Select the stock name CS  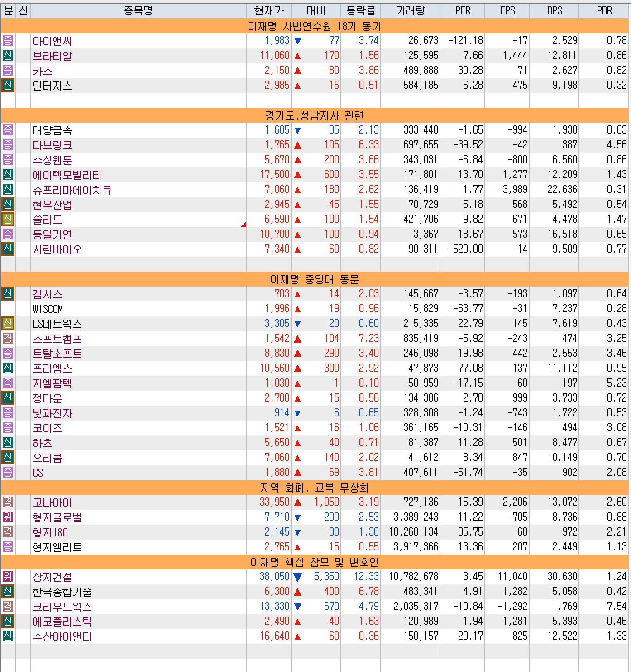(x=38, y=473)
